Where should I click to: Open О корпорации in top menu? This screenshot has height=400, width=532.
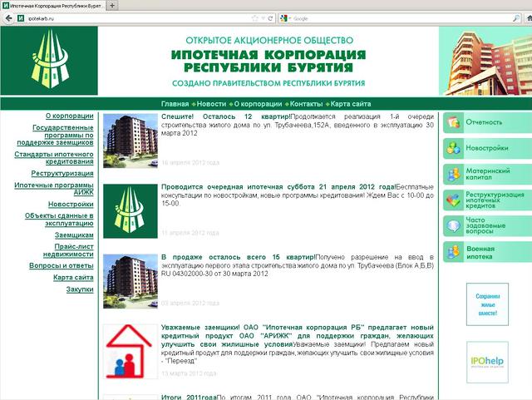258,104
